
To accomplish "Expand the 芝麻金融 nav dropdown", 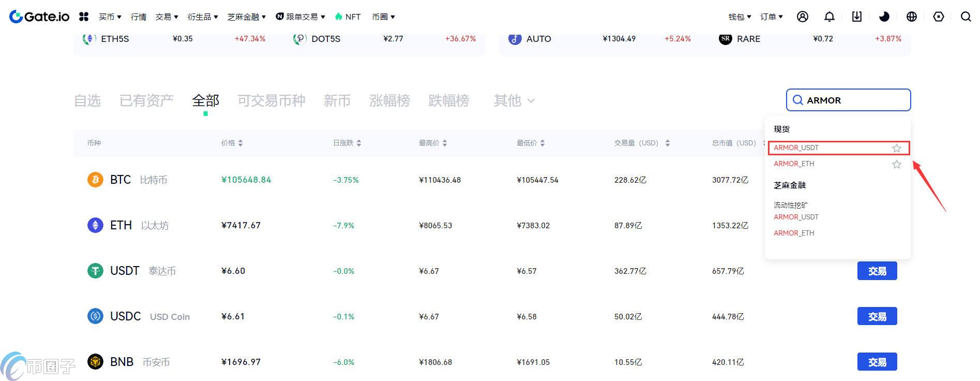I will 247,17.
